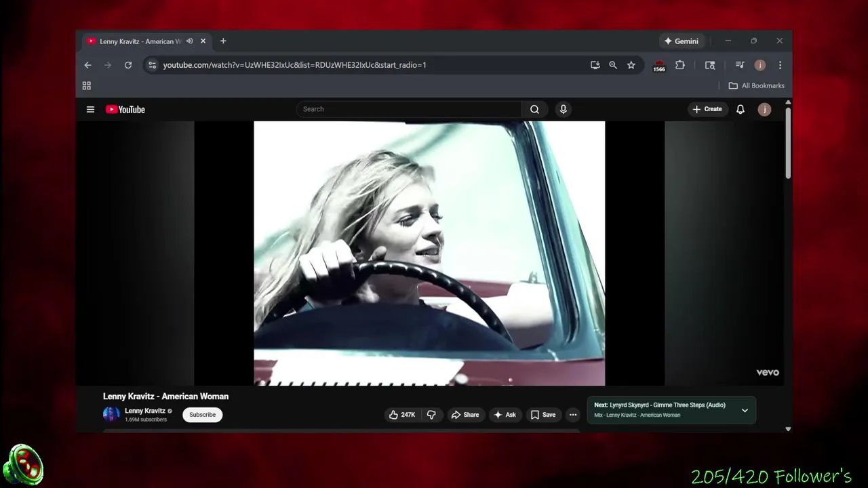Click the Ask button
Viewport: 868px width, 488px height.
(505, 415)
